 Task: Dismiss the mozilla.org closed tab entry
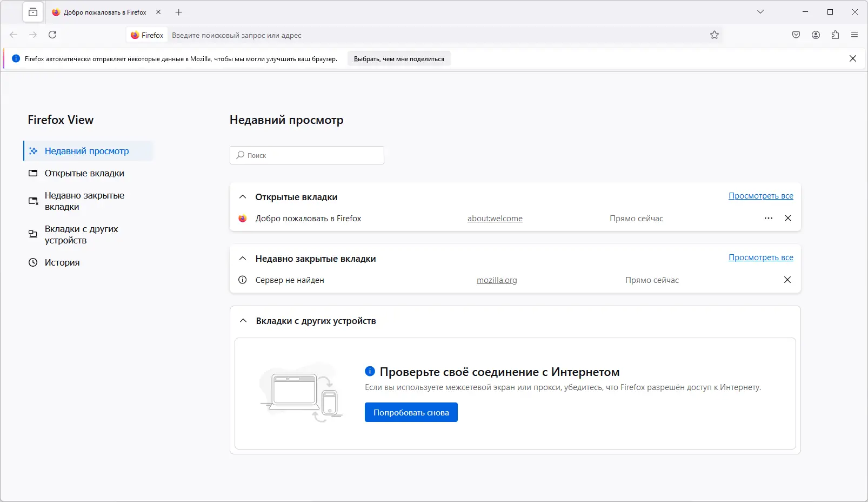click(787, 280)
